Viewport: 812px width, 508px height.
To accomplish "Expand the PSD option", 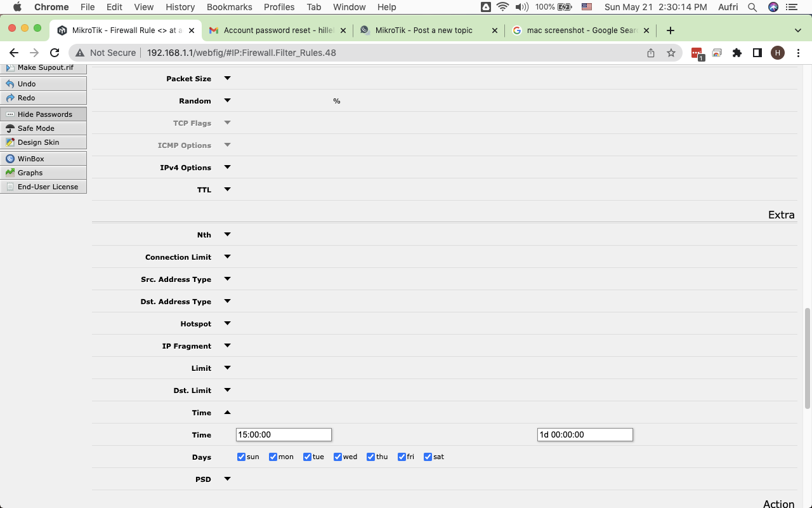I will (x=227, y=479).
